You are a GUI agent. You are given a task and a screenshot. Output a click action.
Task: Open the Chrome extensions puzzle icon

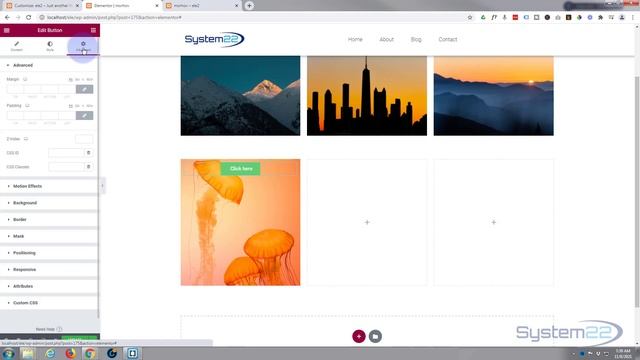600,18
